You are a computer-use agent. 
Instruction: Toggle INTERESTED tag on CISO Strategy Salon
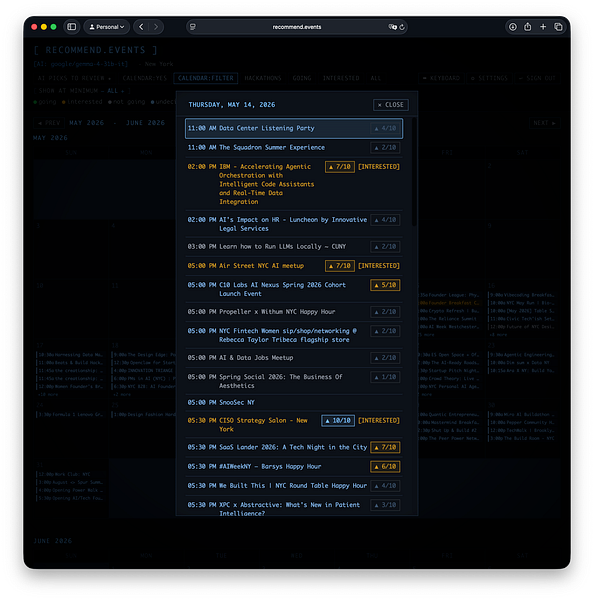379,421
